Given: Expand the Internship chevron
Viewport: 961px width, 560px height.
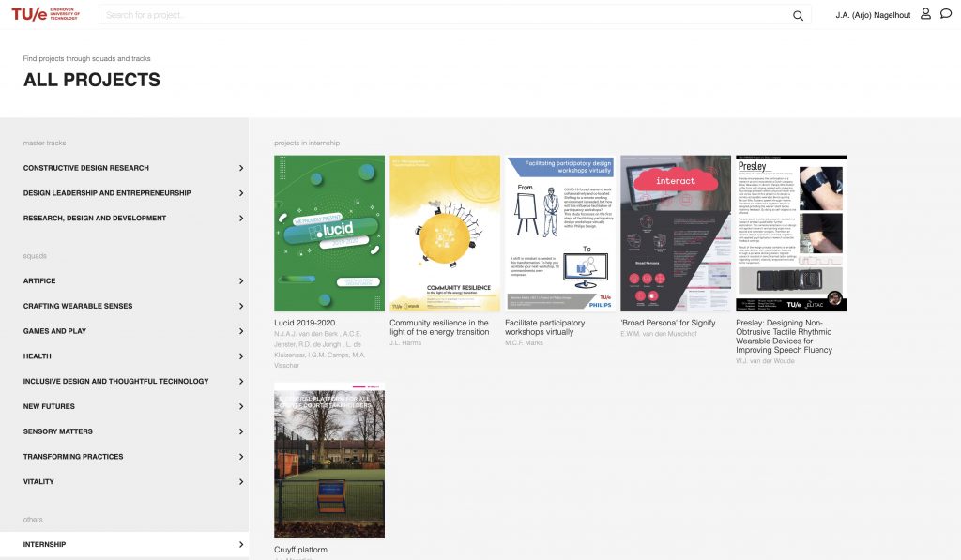Looking at the screenshot, I should [241, 544].
